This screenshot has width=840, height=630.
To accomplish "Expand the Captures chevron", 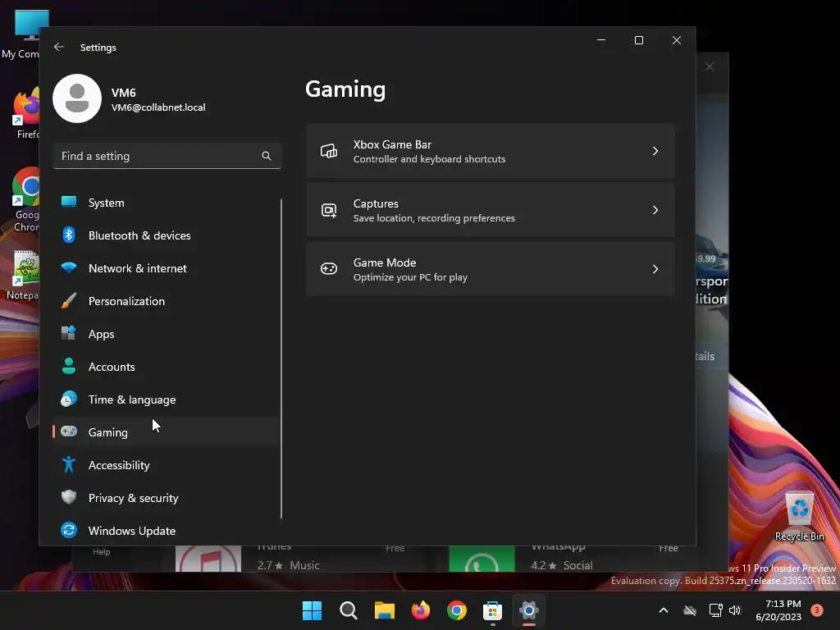I will (655, 210).
